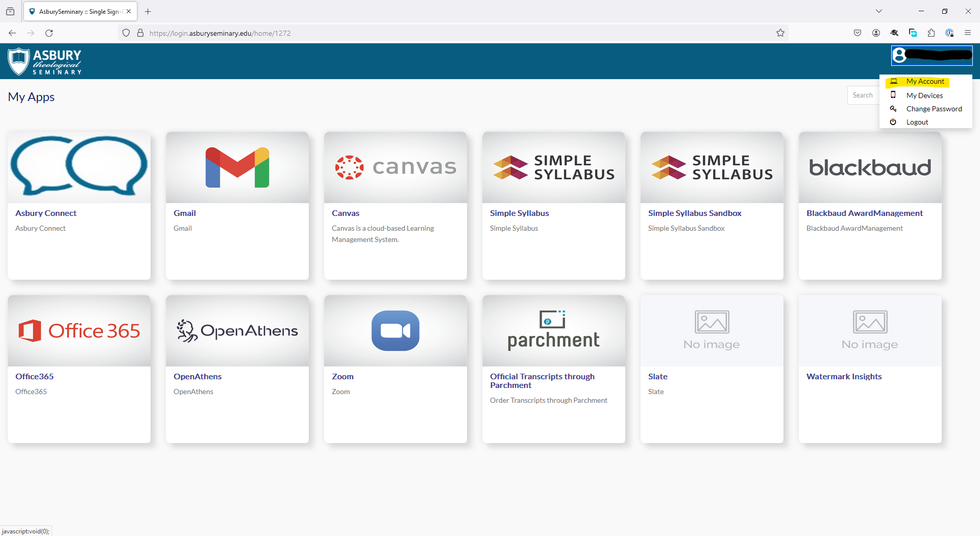Click the Zoom title link

(x=342, y=377)
